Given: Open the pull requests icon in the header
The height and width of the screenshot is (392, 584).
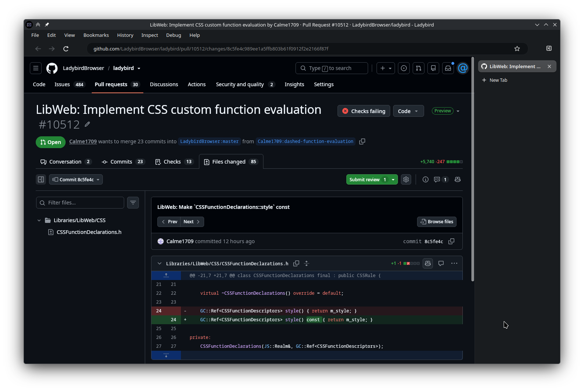Looking at the screenshot, I should [419, 68].
